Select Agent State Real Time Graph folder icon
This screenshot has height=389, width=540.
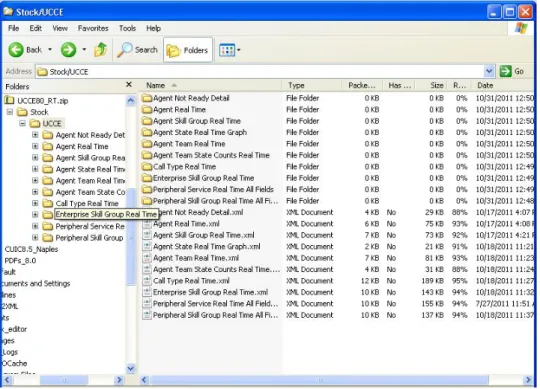(147, 133)
